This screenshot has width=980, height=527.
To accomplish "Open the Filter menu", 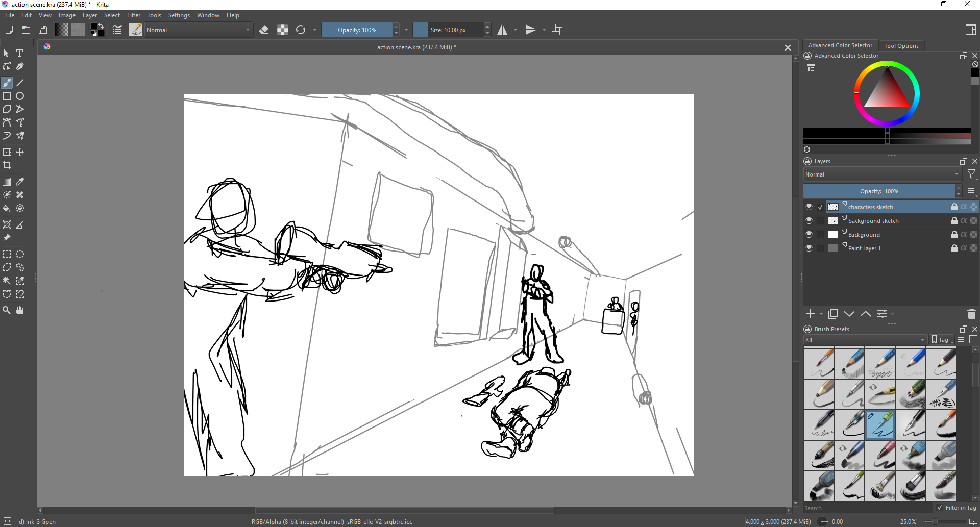I will coord(134,15).
